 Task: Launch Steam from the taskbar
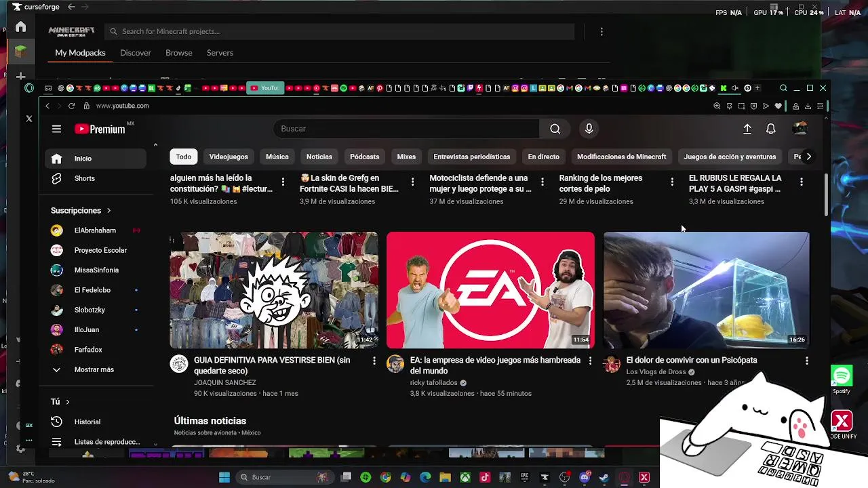pyautogui.click(x=604, y=477)
